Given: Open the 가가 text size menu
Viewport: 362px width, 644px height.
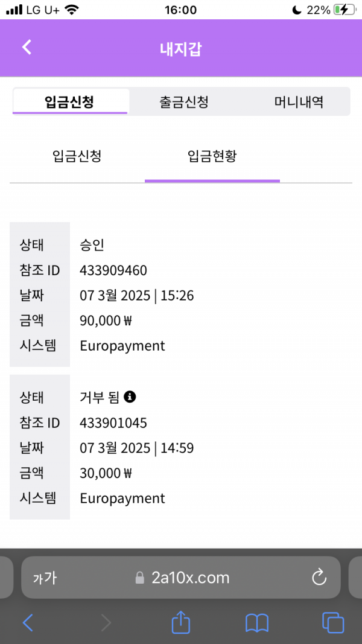Looking at the screenshot, I should (x=45, y=578).
